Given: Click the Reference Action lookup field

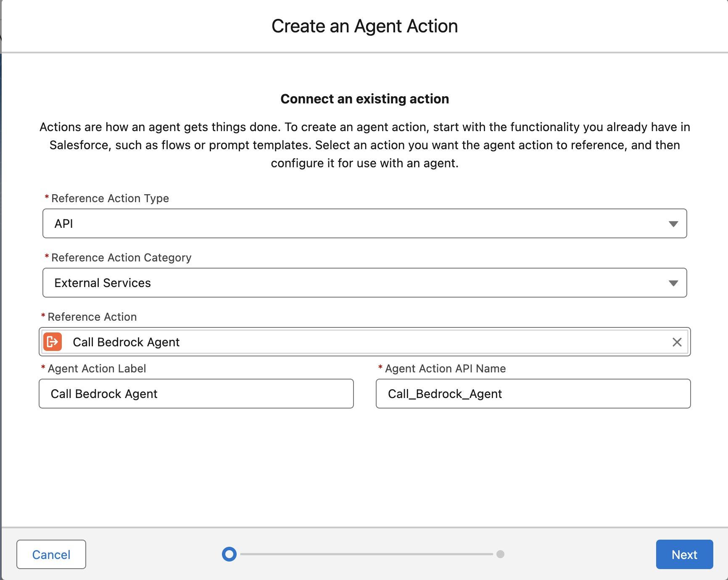Looking at the screenshot, I should coord(364,342).
